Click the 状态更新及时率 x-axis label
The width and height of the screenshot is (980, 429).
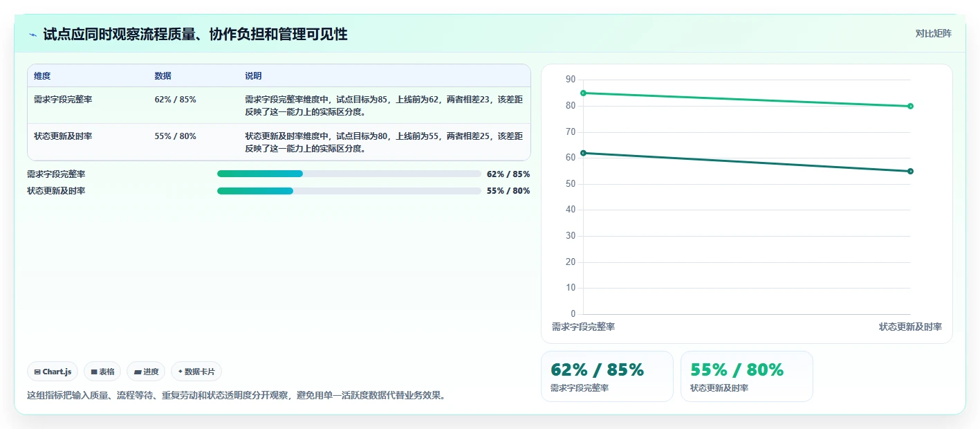(910, 327)
